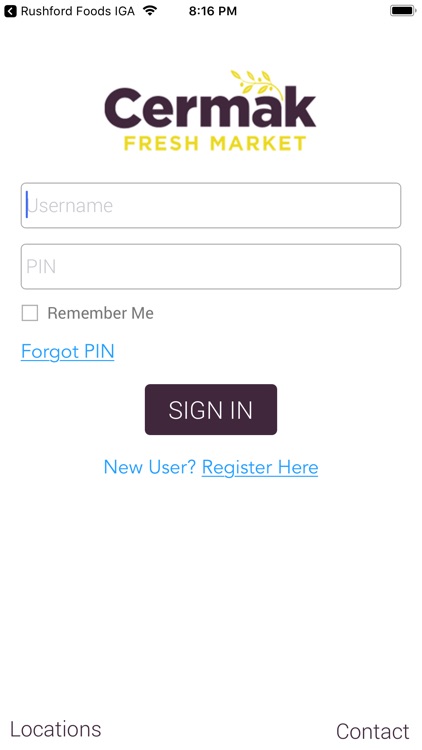Click the Wi-Fi signal icon

(x=150, y=11)
